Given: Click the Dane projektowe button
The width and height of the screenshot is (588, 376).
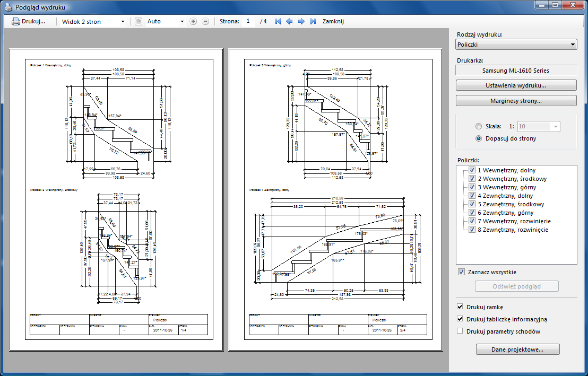Looking at the screenshot, I should (517, 349).
